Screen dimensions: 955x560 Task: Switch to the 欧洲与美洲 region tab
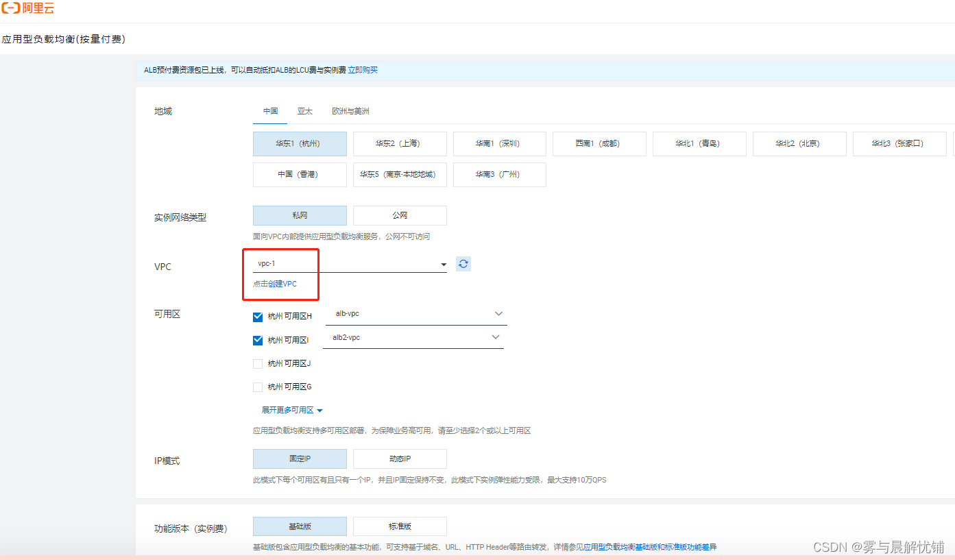pos(350,111)
